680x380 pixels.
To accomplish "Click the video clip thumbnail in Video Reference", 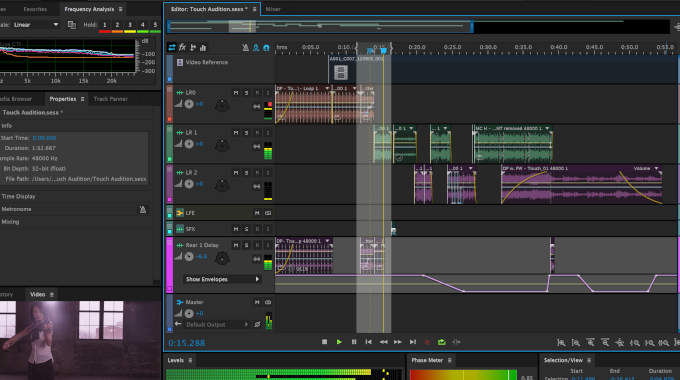I will pos(341,72).
